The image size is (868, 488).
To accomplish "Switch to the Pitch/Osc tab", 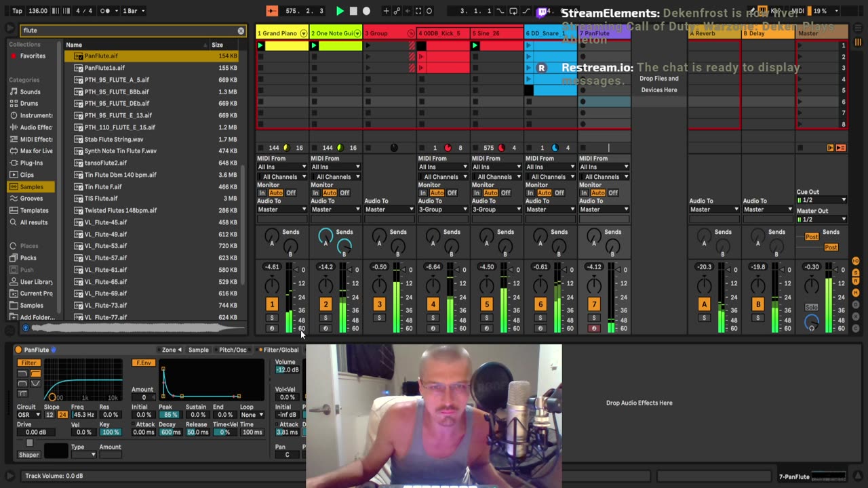I will click(233, 350).
